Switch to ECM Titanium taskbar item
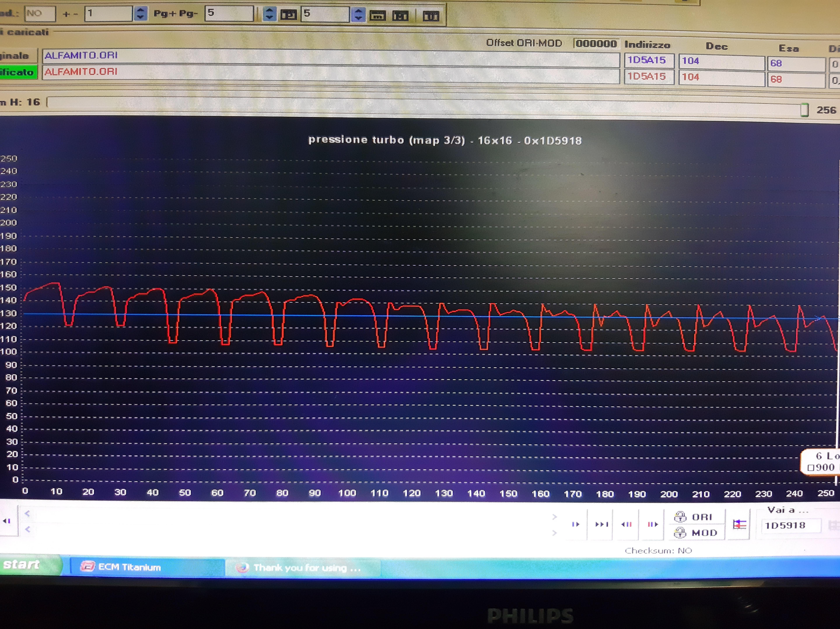This screenshot has width=840, height=629. coord(147,567)
